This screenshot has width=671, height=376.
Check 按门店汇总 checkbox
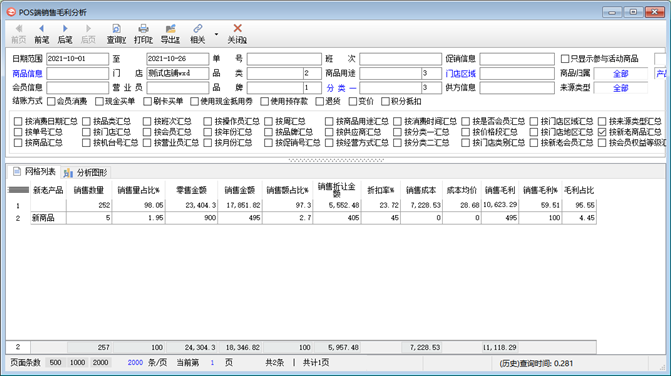click(86, 132)
